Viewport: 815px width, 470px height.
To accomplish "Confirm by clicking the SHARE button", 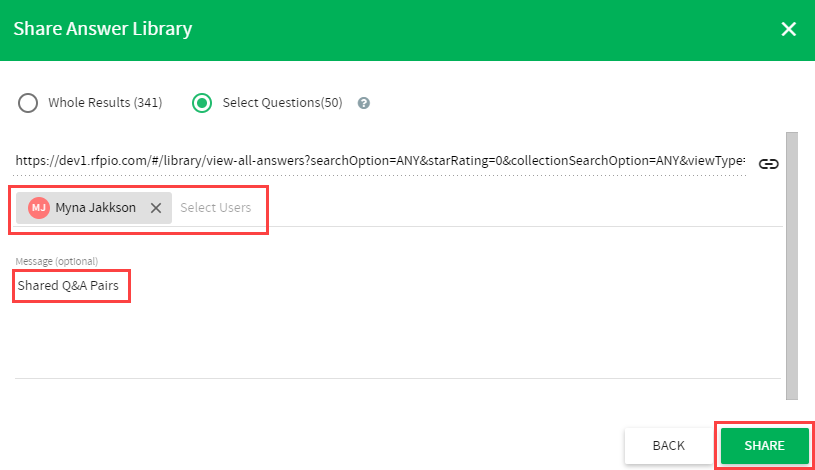I will point(765,446).
